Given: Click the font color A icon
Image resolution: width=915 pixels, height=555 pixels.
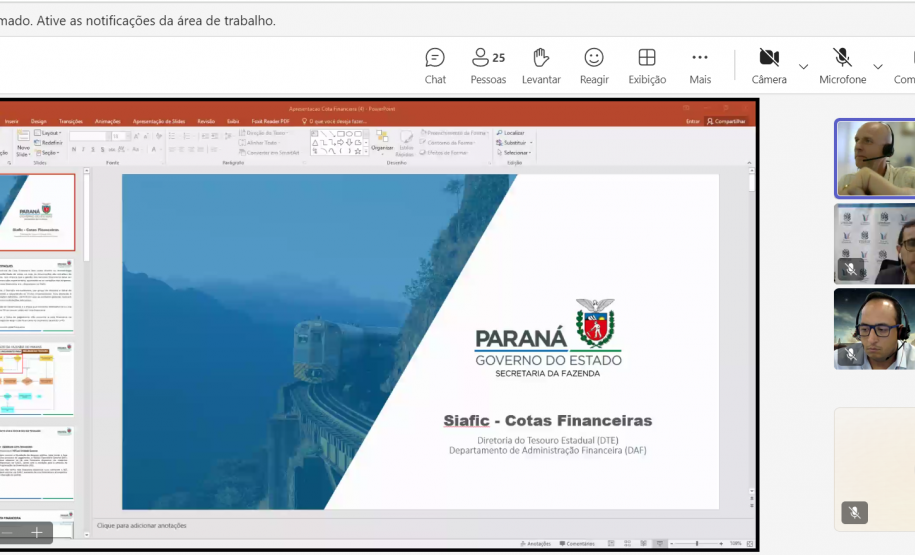Looking at the screenshot, I should (154, 149).
